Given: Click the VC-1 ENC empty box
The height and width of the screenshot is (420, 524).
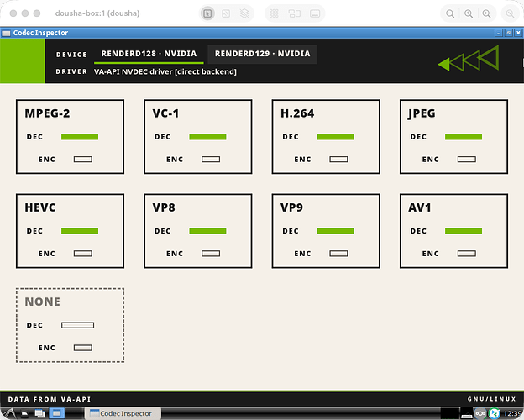Looking at the screenshot, I should 211,160.
